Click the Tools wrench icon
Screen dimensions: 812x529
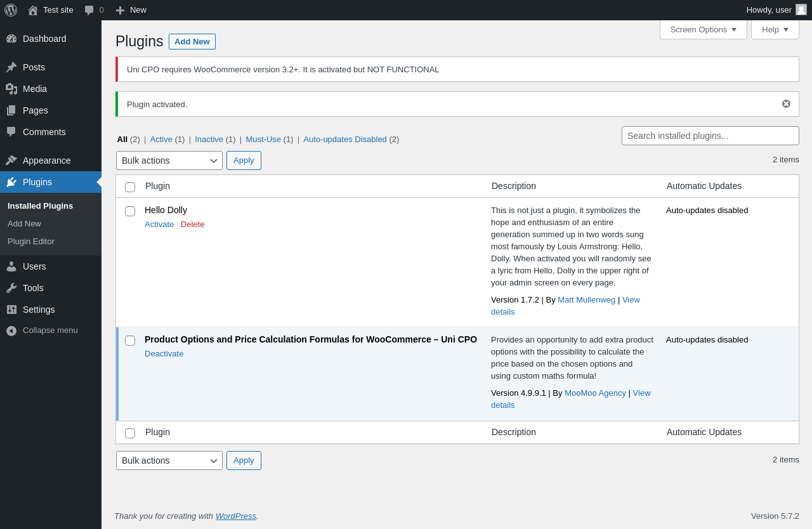coord(11,288)
